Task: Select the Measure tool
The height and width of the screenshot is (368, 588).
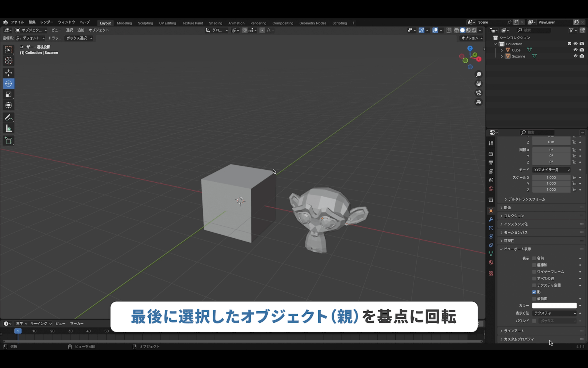Action: pos(9,129)
